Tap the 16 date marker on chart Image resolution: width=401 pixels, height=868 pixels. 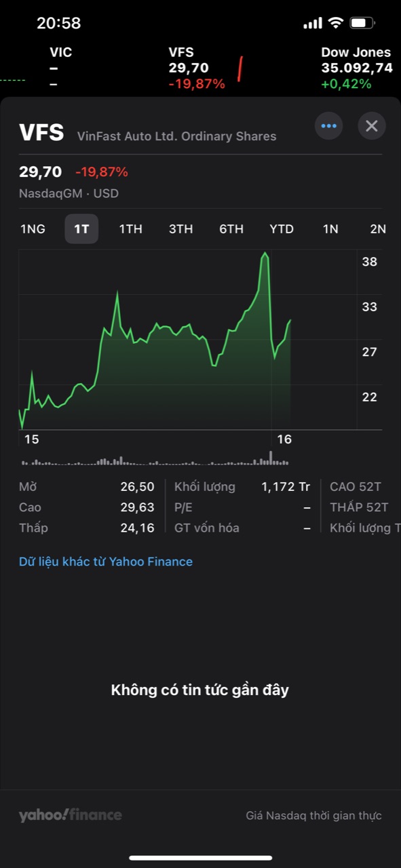click(x=284, y=439)
